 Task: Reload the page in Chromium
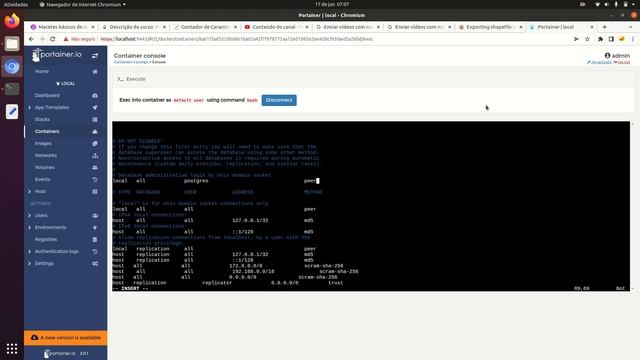coord(53,39)
